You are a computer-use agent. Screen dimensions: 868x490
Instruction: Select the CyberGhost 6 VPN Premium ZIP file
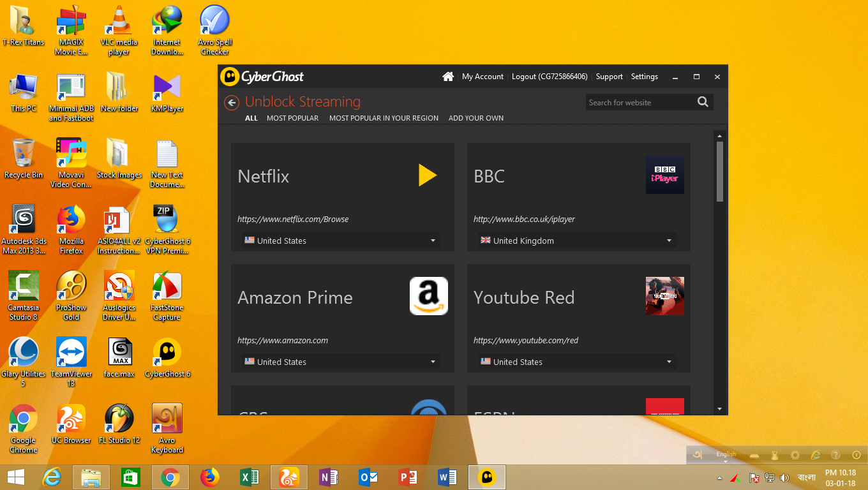(x=167, y=230)
